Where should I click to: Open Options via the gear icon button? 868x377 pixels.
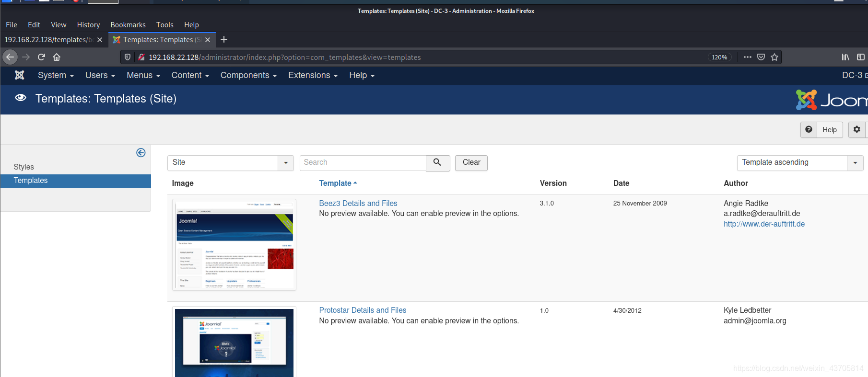(x=857, y=129)
